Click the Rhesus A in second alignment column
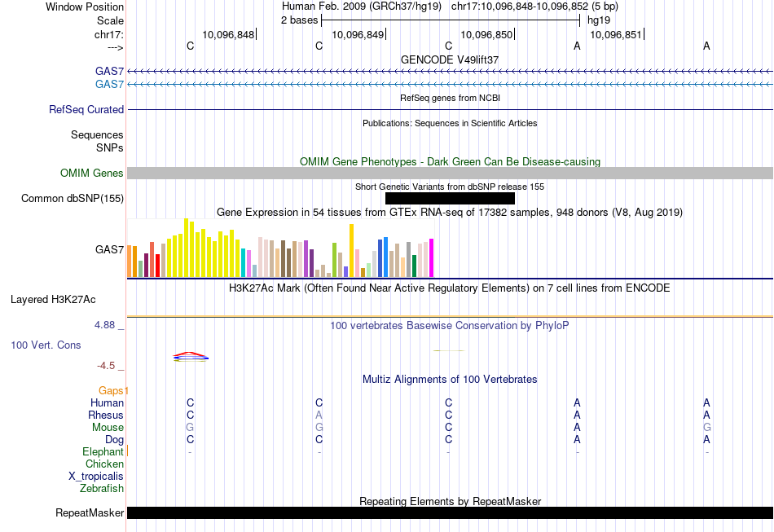 [319, 415]
